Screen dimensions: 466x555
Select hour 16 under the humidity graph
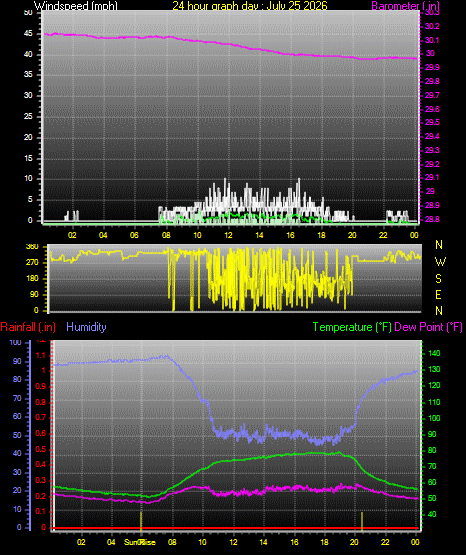pyautogui.click(x=294, y=542)
